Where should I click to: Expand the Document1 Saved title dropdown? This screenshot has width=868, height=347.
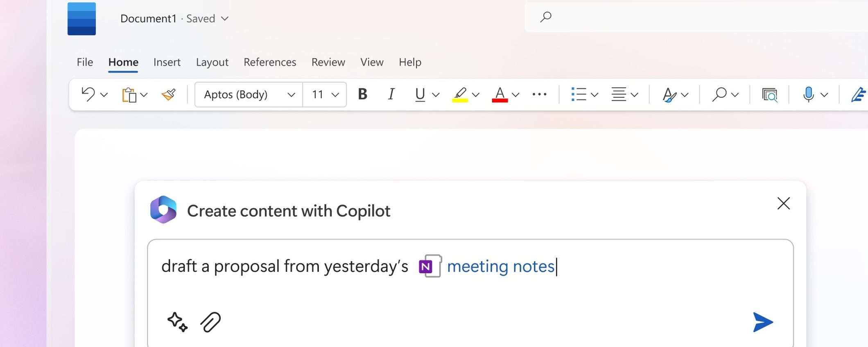coord(225,18)
